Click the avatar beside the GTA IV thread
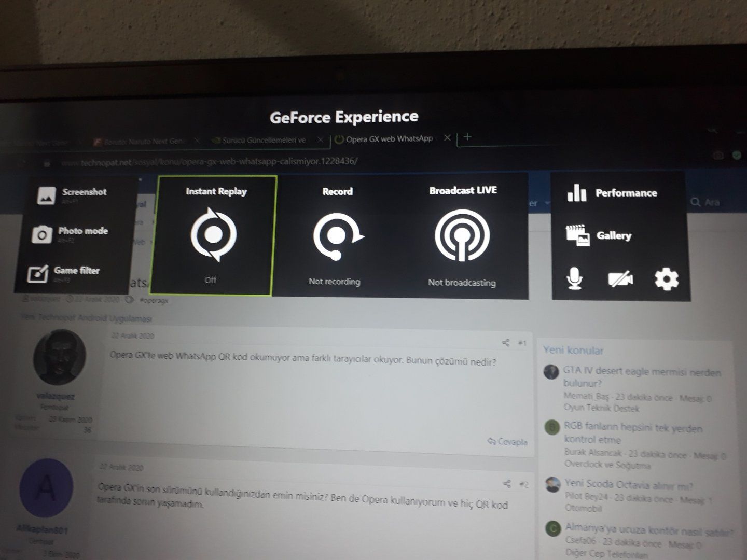This screenshot has width=747, height=560. point(551,372)
